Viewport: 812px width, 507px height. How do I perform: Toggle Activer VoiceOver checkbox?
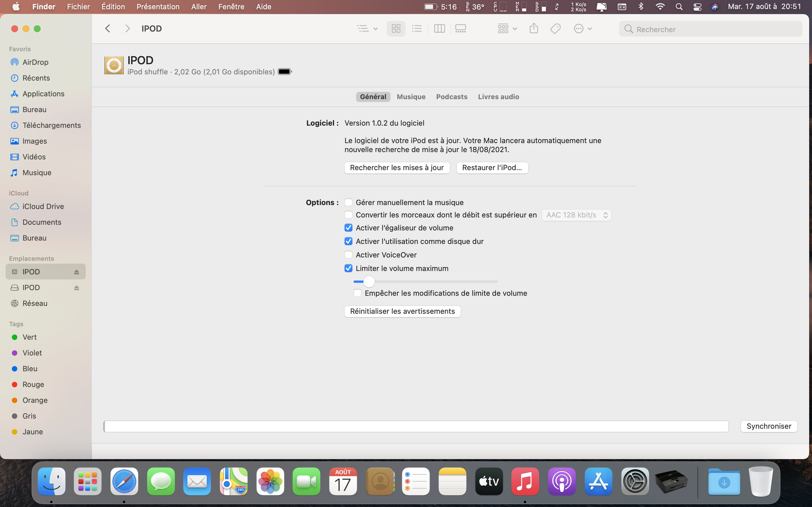(348, 255)
